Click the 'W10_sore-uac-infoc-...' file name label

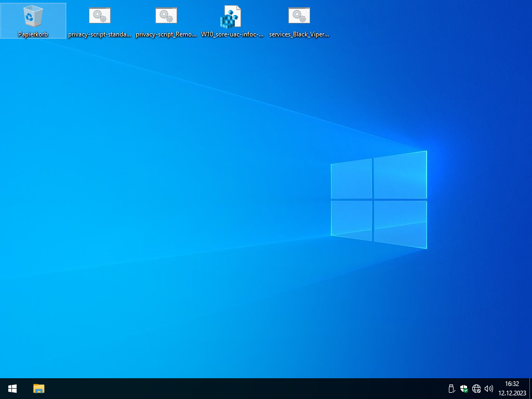[232, 34]
